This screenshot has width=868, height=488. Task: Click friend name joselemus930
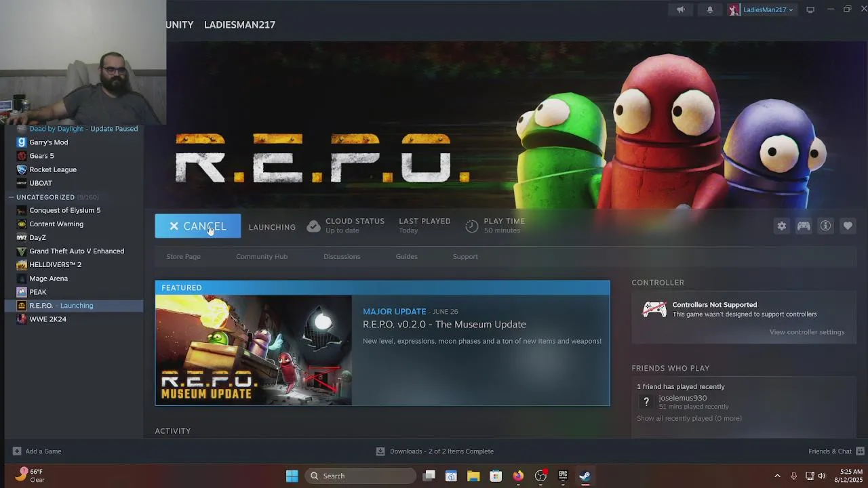[682, 398]
